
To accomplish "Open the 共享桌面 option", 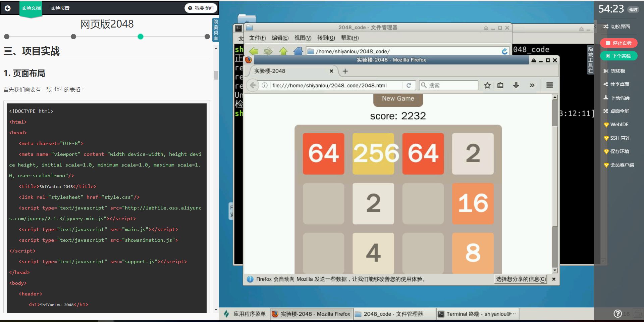I will (616, 84).
